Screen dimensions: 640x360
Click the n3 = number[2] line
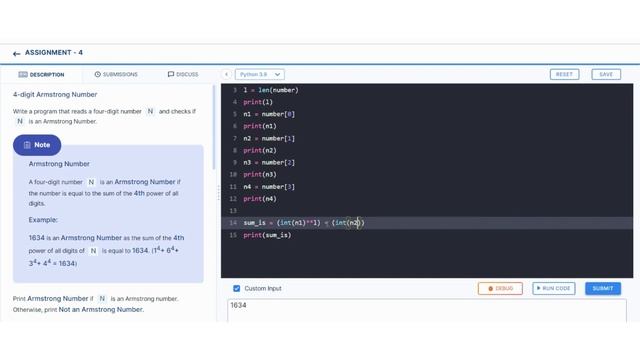269,162
